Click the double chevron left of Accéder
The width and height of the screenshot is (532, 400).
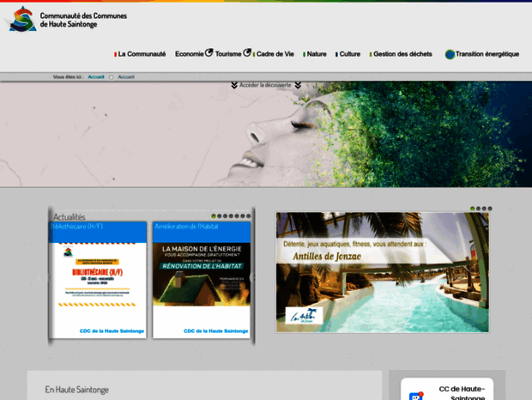click(234, 85)
